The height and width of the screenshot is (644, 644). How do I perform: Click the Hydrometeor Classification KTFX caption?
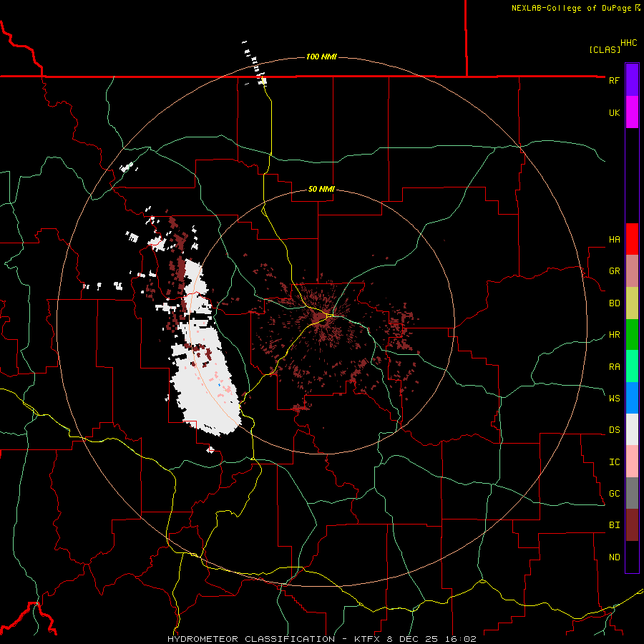321,639
